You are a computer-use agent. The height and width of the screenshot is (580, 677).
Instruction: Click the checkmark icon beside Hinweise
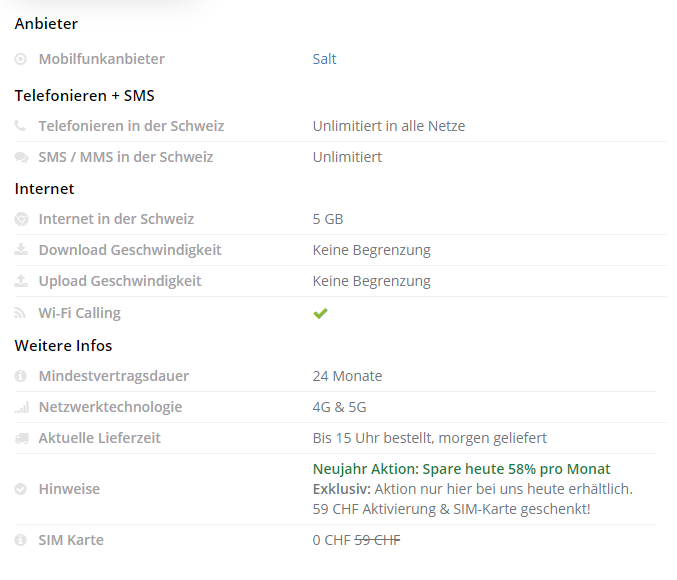21,489
